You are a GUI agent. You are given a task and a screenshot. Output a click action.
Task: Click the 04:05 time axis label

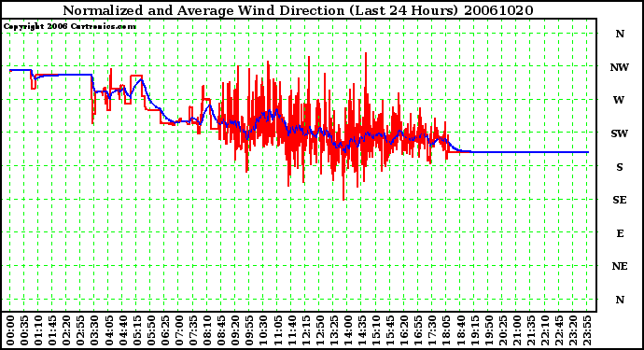coord(108,330)
